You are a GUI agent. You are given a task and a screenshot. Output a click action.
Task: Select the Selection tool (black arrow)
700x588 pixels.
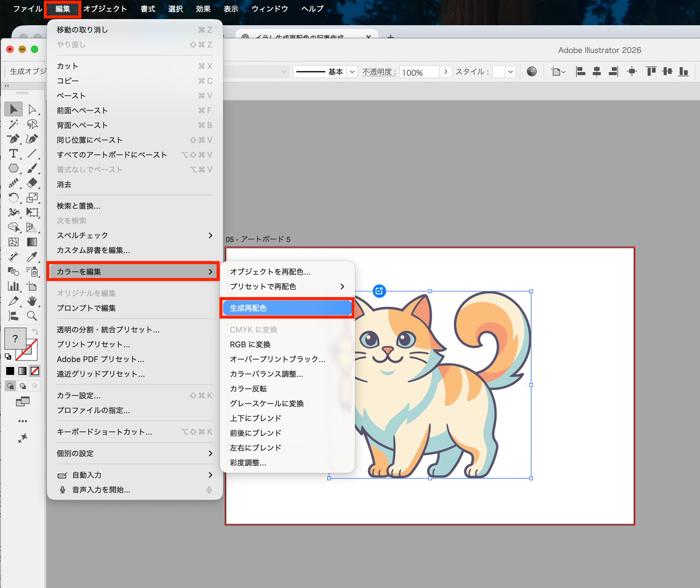coord(14,109)
